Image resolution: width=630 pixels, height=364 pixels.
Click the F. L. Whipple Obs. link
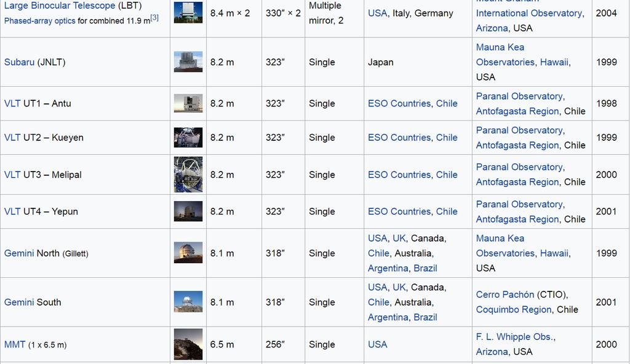pos(515,336)
